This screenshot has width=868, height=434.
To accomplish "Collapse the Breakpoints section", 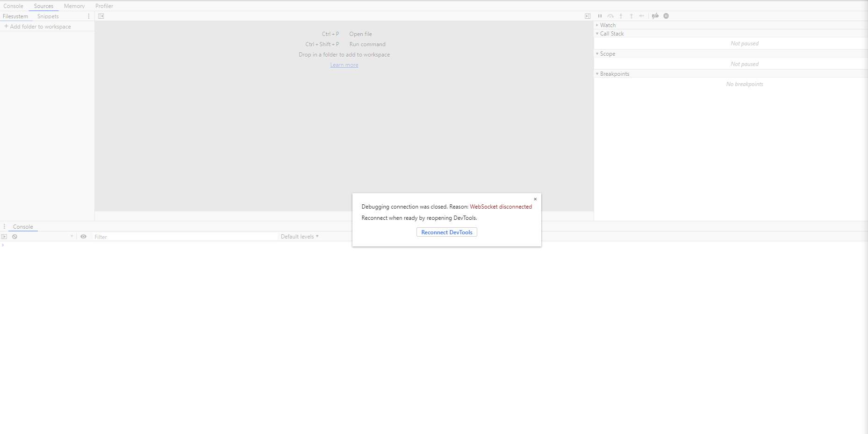I will pyautogui.click(x=614, y=74).
